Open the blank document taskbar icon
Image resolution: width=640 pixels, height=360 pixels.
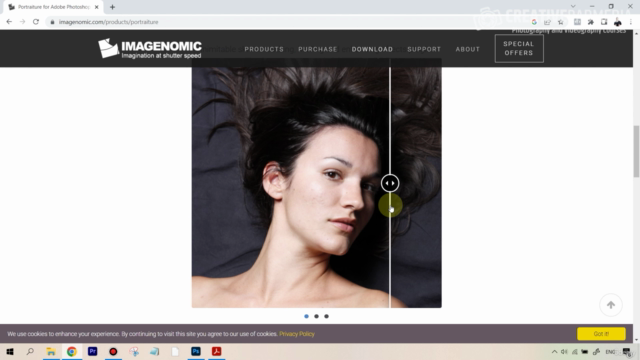175,351
